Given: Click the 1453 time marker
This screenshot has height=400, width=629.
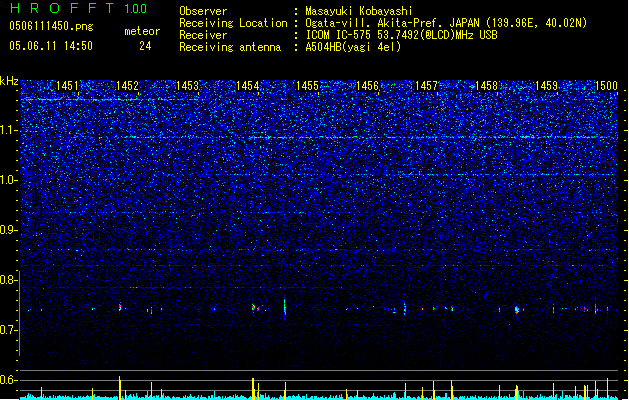Looking at the screenshot, I should click(x=187, y=86).
